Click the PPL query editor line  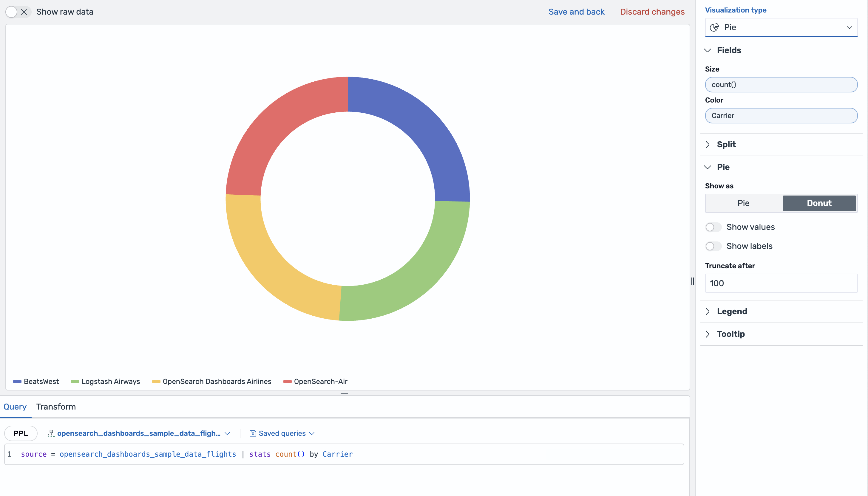(x=344, y=454)
